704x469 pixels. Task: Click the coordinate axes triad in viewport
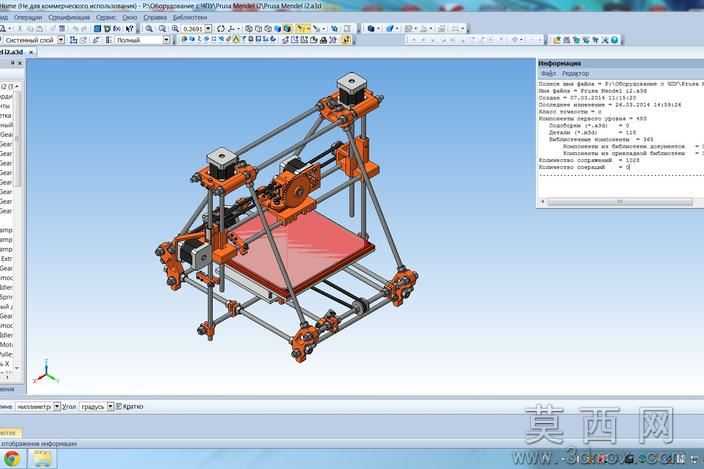[x=46, y=371]
